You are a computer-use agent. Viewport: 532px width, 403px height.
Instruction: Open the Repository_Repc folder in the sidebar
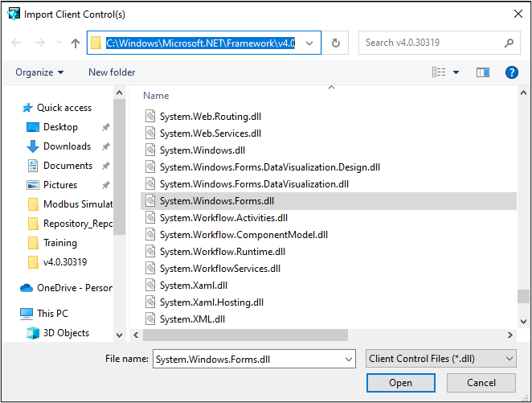pos(70,224)
